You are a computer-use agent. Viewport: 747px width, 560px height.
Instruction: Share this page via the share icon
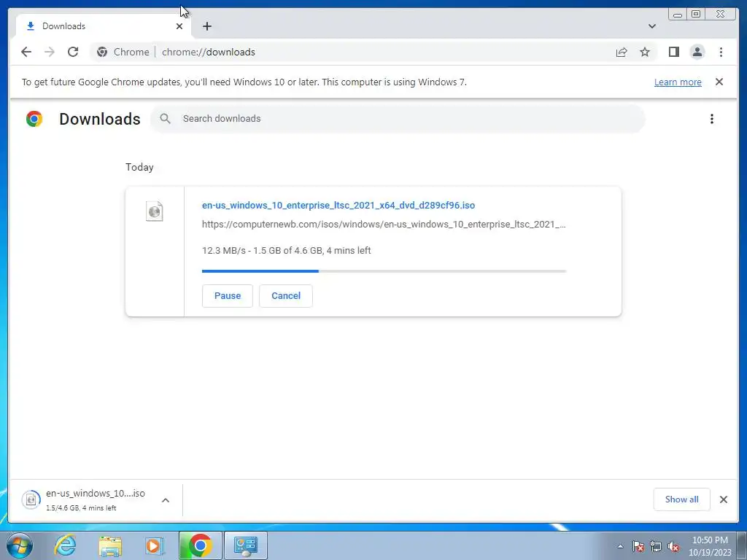[x=622, y=52]
